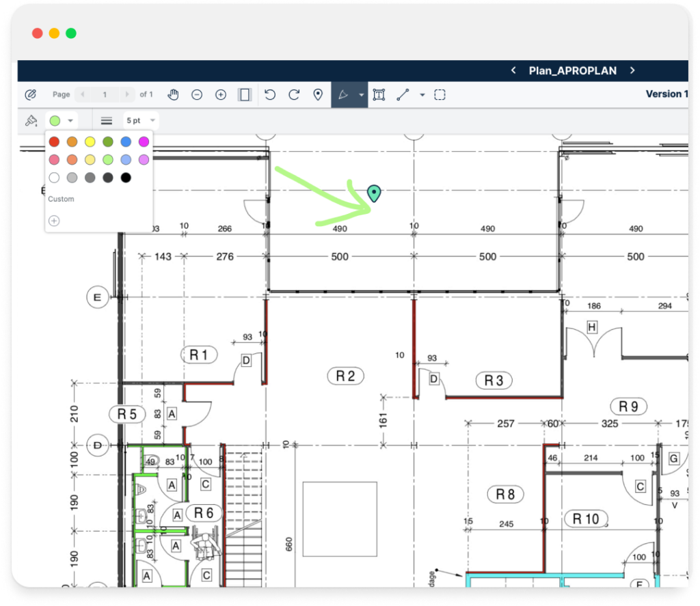This screenshot has width=700, height=606.
Task: Redo the last annotation
Action: 294,94
